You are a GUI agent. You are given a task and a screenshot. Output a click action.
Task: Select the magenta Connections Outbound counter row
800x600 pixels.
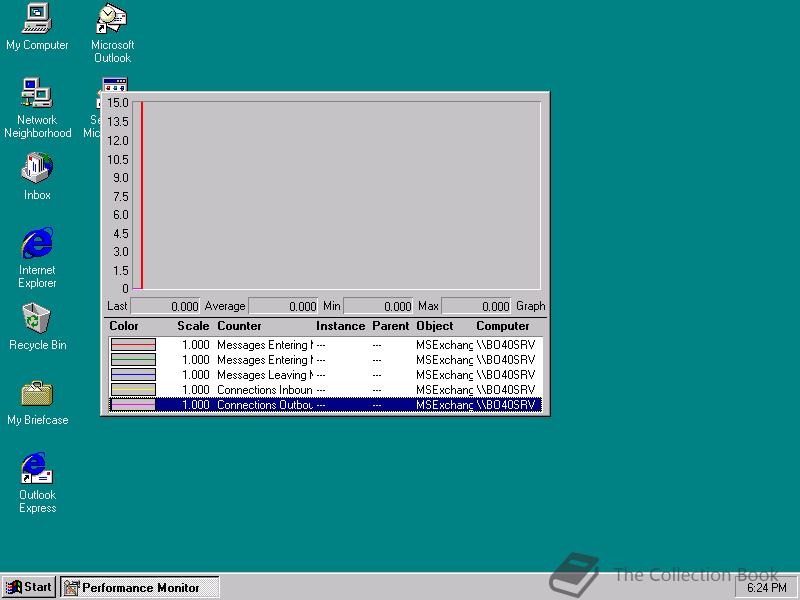pyautogui.click(x=325, y=405)
